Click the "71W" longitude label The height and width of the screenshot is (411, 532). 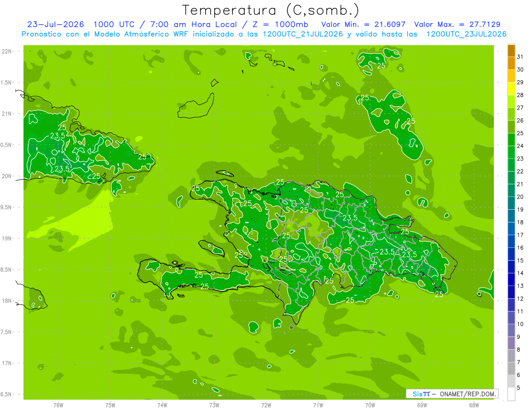coord(318,405)
